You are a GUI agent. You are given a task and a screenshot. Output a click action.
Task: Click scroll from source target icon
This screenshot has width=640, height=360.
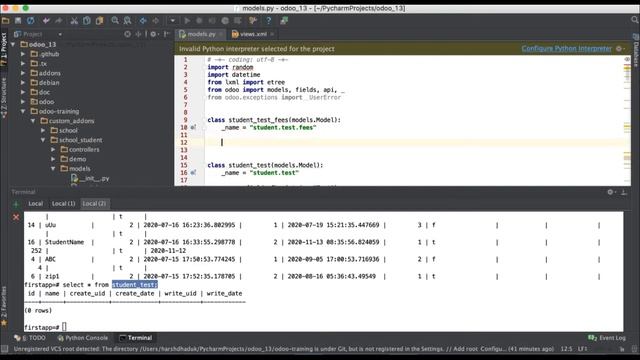(x=128, y=34)
